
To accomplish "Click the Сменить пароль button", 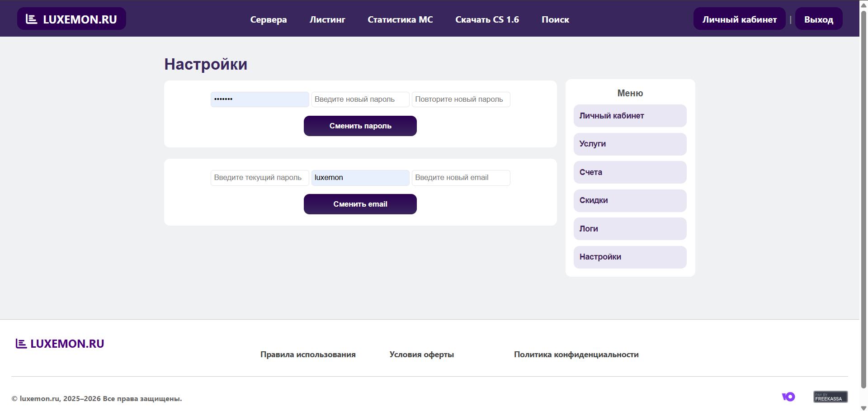I will pyautogui.click(x=360, y=126).
